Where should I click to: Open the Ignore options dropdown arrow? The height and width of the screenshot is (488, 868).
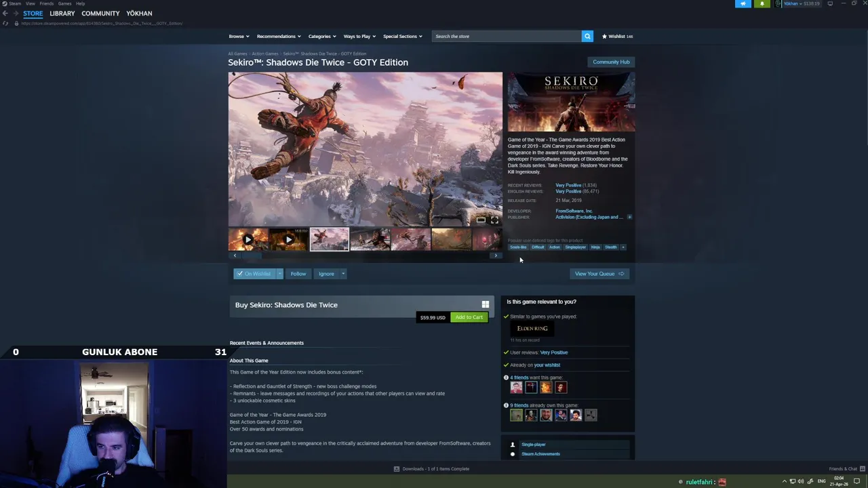click(343, 274)
